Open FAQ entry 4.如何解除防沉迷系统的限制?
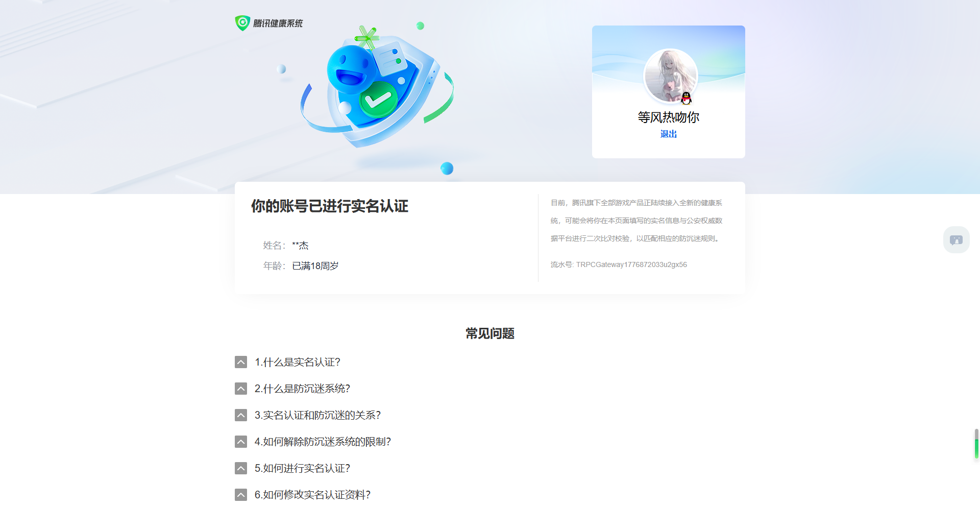980x506 pixels. click(x=323, y=442)
